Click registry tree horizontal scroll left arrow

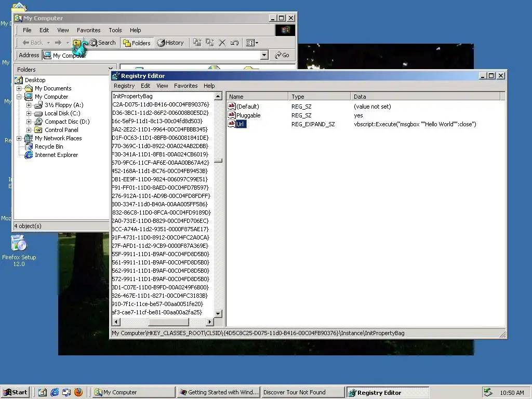click(x=116, y=322)
